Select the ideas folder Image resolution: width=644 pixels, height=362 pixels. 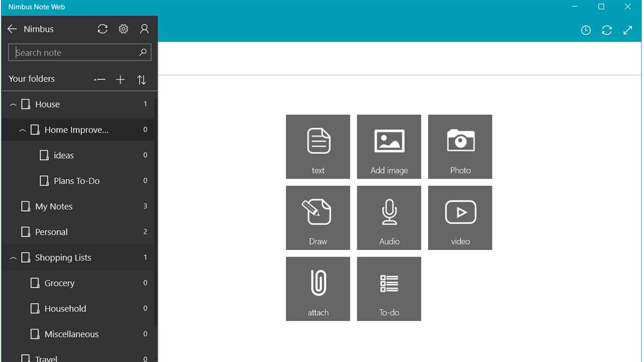point(78,155)
